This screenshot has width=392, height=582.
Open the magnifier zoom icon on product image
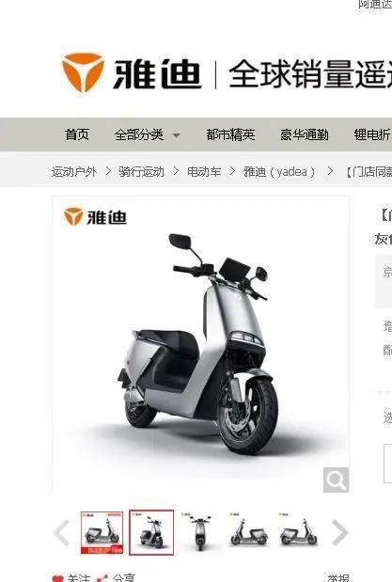336,480
